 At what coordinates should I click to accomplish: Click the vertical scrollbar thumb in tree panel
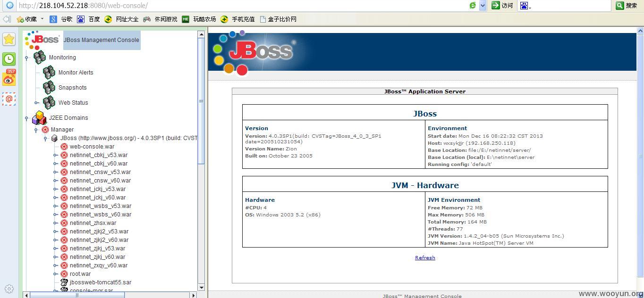(202, 101)
